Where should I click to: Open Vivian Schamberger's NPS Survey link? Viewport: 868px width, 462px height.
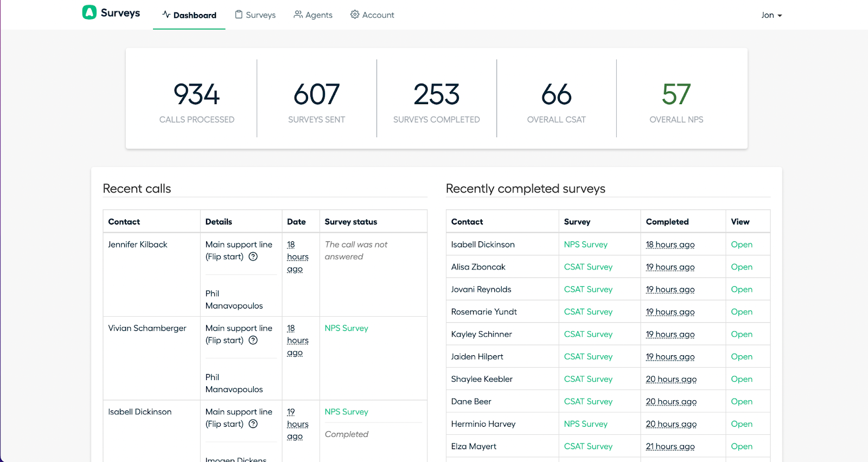click(346, 328)
